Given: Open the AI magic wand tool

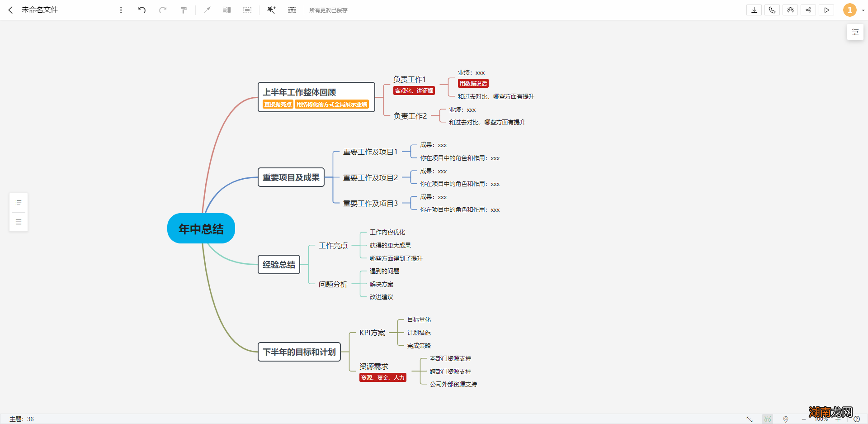Looking at the screenshot, I should tap(271, 10).
